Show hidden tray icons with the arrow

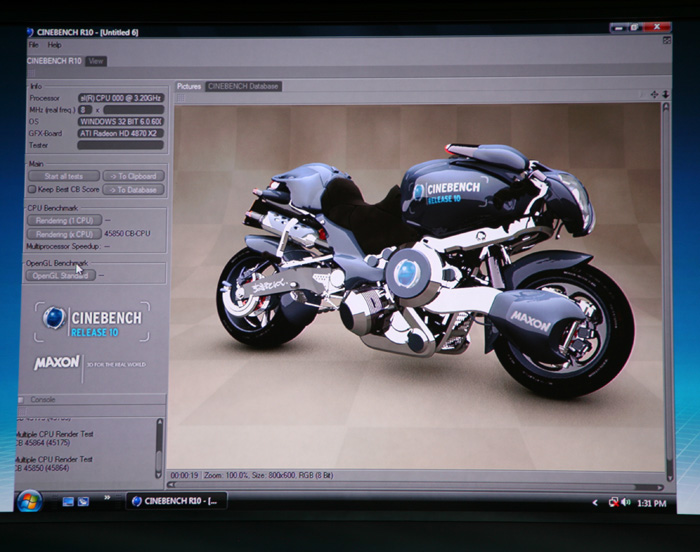click(x=595, y=502)
